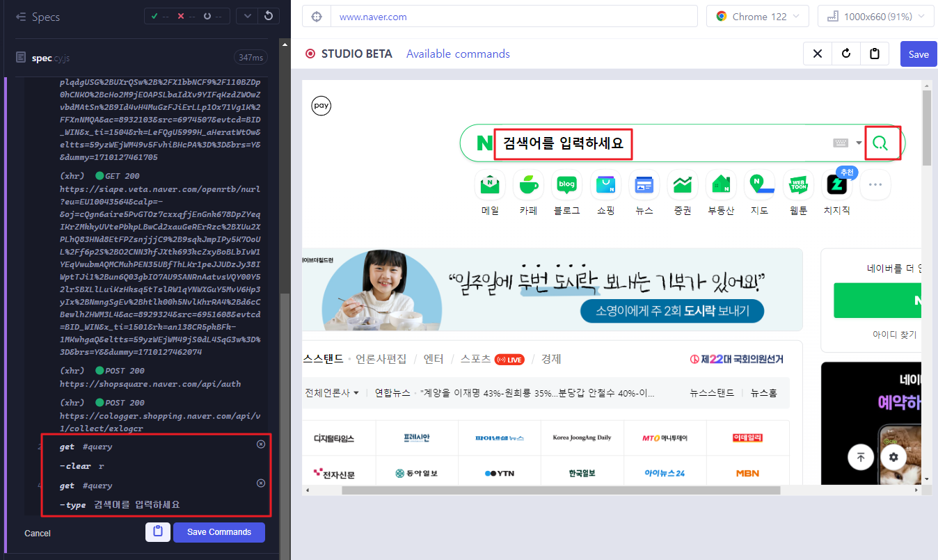Click the spec.cy.js file name
938x560 pixels.
[51, 58]
